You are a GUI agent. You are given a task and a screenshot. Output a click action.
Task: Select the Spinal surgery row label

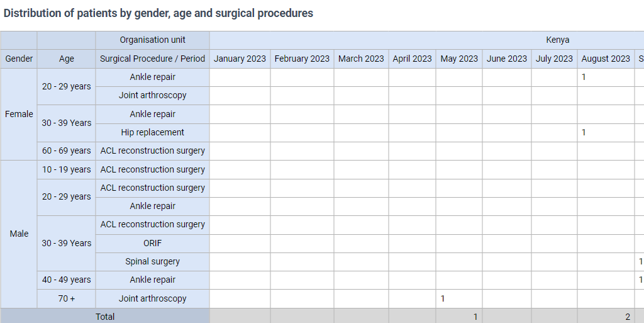tap(152, 262)
